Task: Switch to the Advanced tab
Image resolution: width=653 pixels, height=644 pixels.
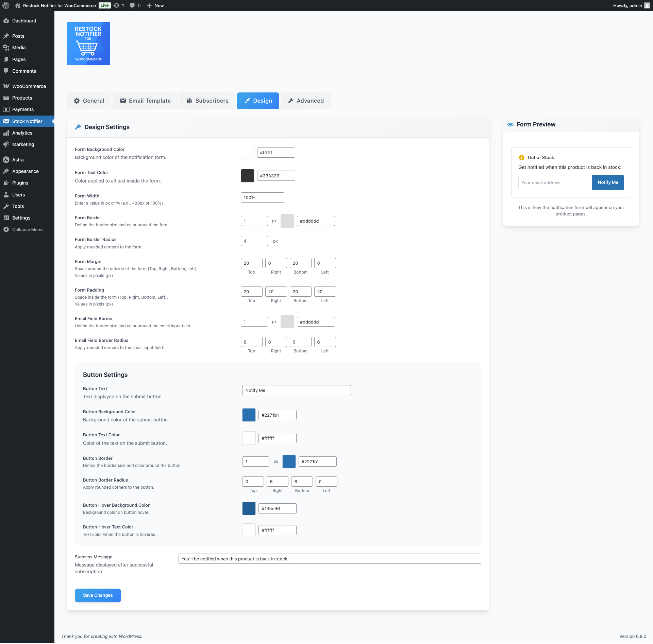Action: (x=305, y=101)
